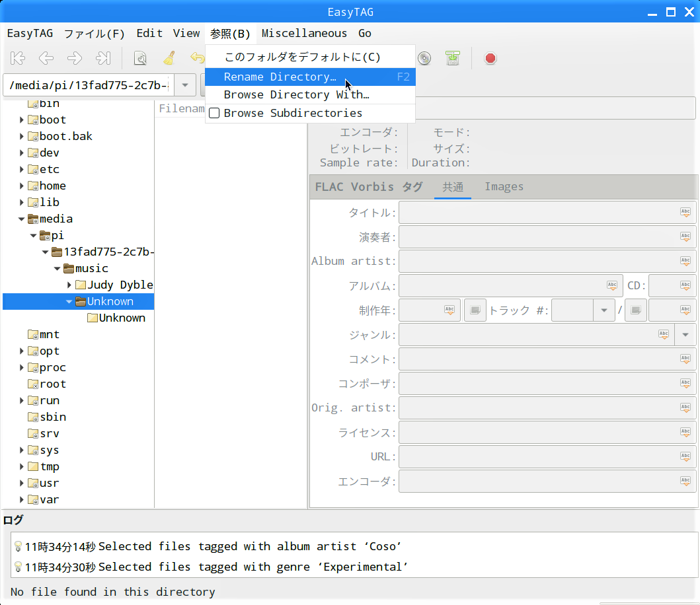700x605 pixels.
Task: Apply URL to all files icon
Action: click(x=685, y=456)
